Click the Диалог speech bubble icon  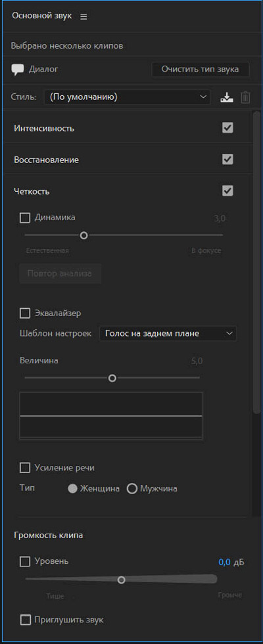pyautogui.click(x=18, y=70)
